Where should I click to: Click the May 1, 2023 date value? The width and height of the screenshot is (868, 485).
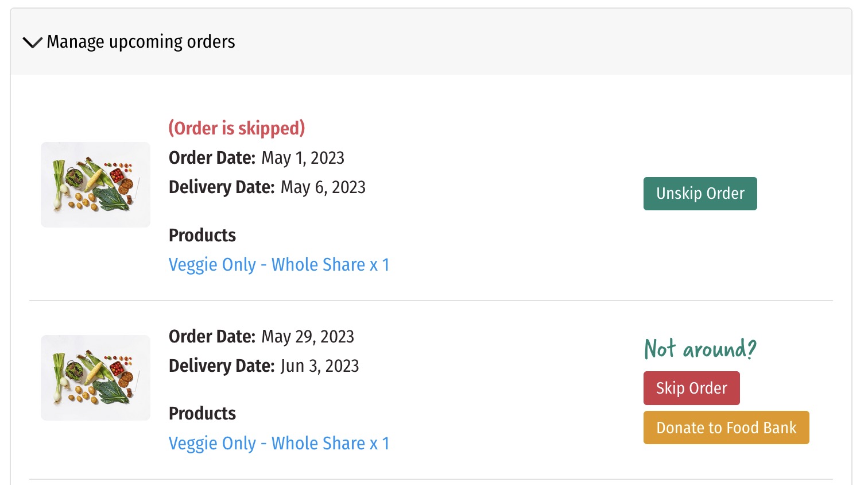click(303, 158)
